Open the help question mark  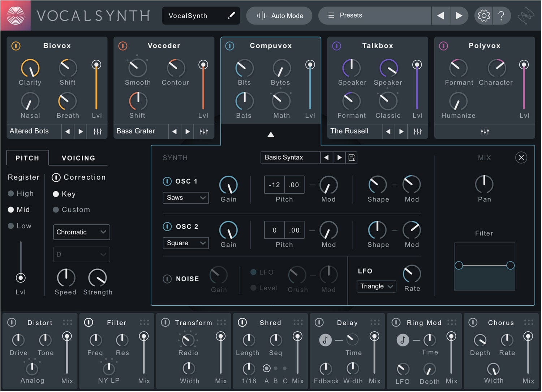coord(501,16)
